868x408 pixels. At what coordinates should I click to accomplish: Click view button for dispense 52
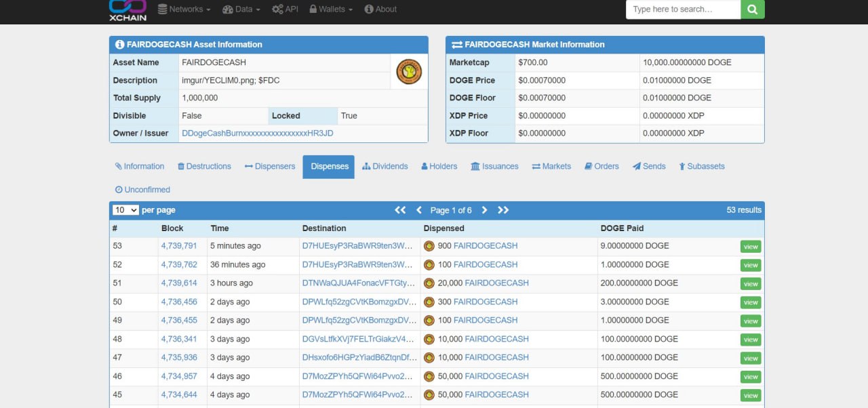(x=751, y=265)
